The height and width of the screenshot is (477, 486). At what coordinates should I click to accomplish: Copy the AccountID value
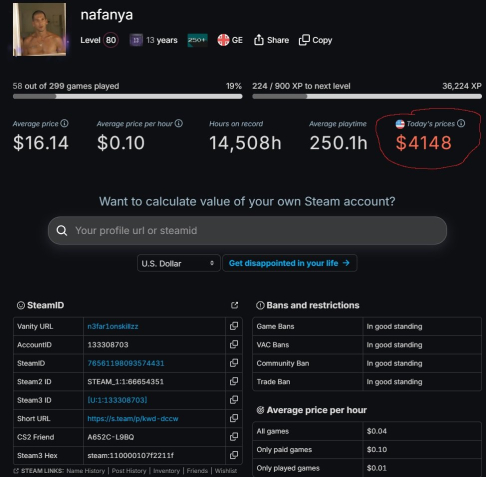tap(234, 344)
